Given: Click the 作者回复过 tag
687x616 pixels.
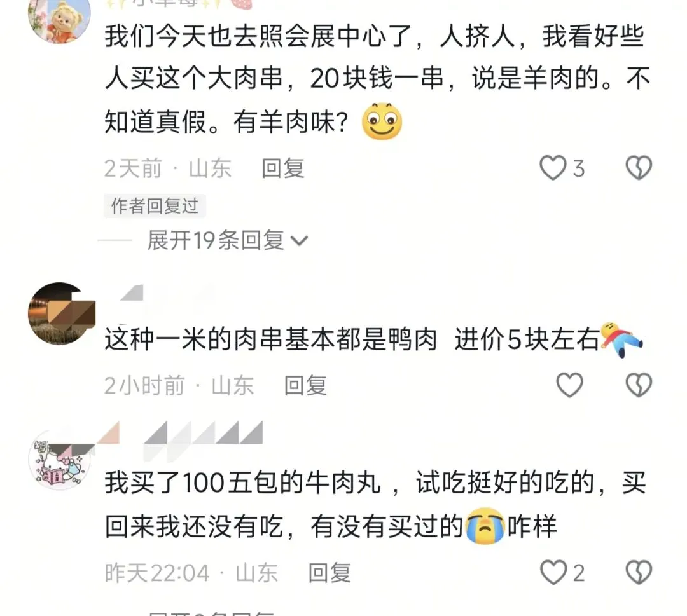Looking at the screenshot, I should click(155, 206).
